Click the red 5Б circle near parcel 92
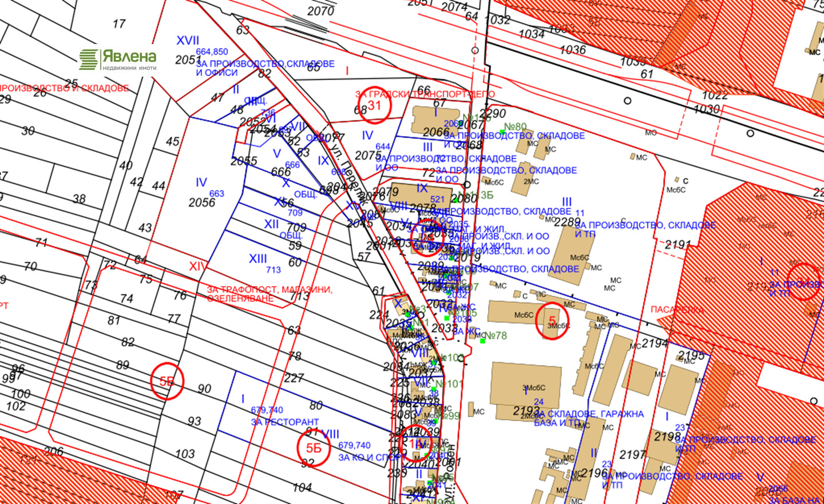This screenshot has width=824, height=504. point(314,449)
